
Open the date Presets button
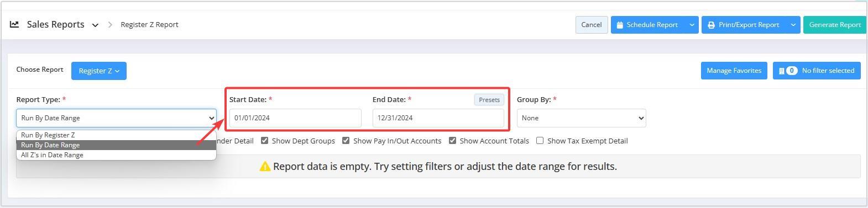coord(489,100)
